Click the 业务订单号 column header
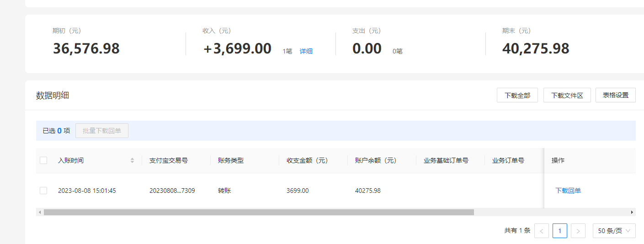644x244 pixels. coord(508,160)
